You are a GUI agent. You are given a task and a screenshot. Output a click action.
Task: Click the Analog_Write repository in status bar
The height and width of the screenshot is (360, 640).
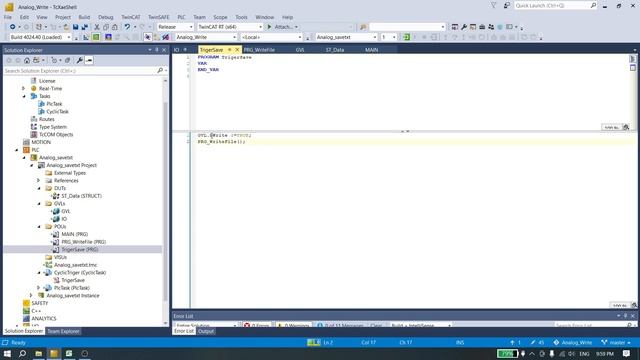point(573,342)
